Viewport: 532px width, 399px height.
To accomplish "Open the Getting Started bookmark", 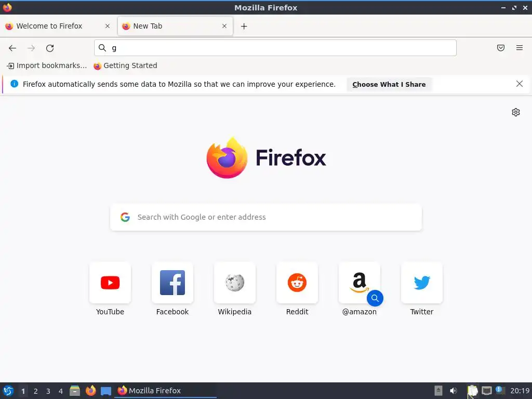I will [125, 66].
